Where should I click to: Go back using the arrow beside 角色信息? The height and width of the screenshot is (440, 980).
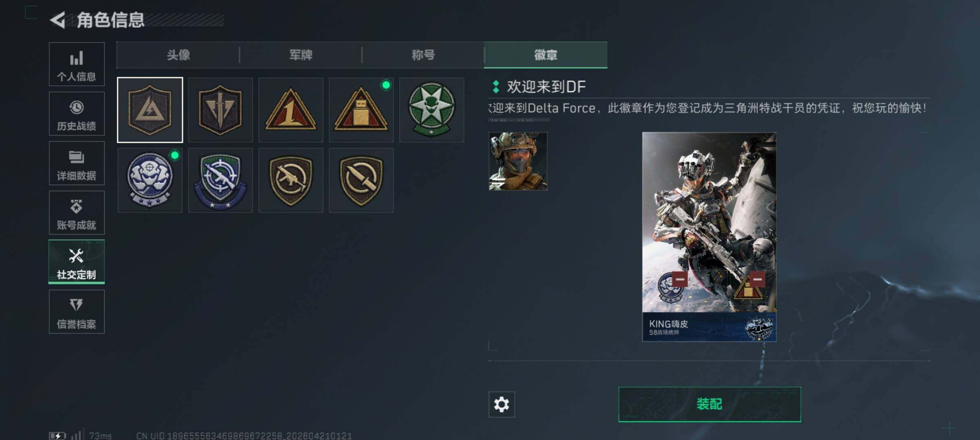tap(58, 20)
